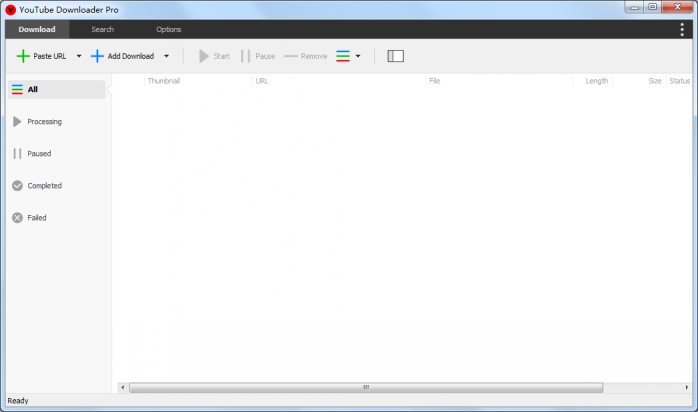Click the horizontal scrollbar thumb

coord(366,388)
